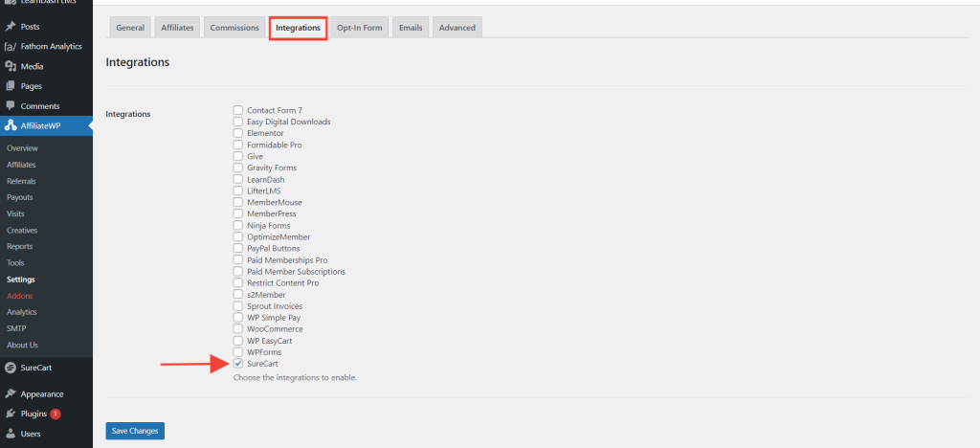Viewport: 980px width, 448px height.
Task: Tick the LifterLMS checkbox
Action: 238,190
